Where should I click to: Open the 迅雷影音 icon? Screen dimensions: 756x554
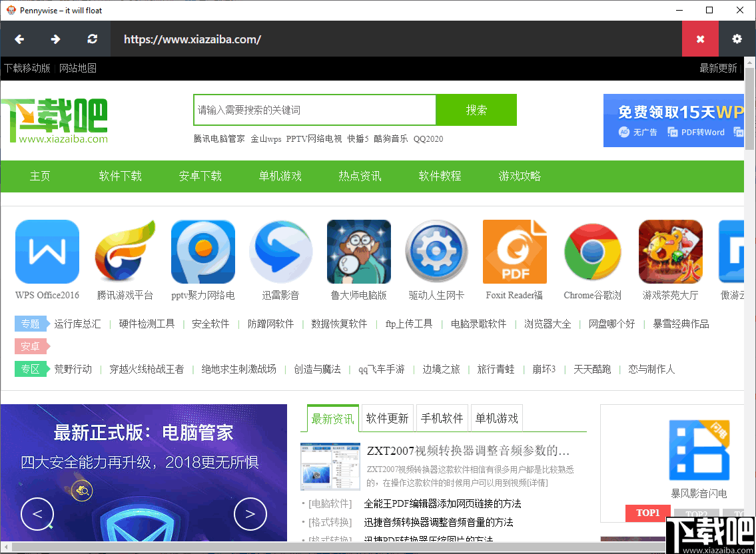(280, 252)
